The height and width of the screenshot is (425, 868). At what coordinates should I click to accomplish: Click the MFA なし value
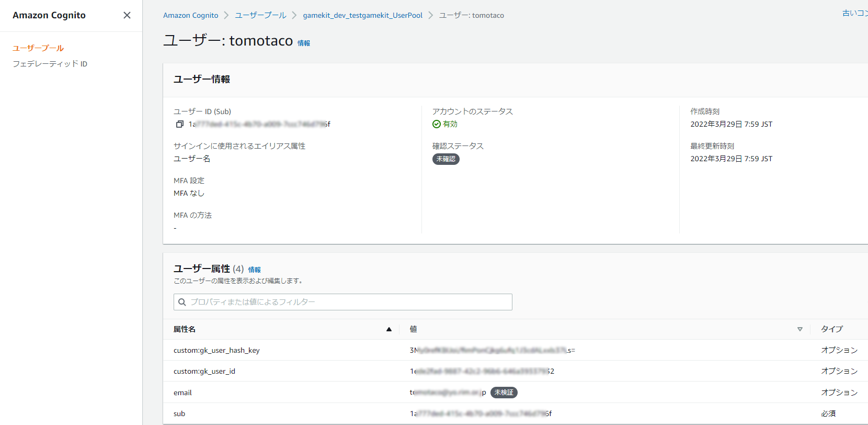[189, 193]
